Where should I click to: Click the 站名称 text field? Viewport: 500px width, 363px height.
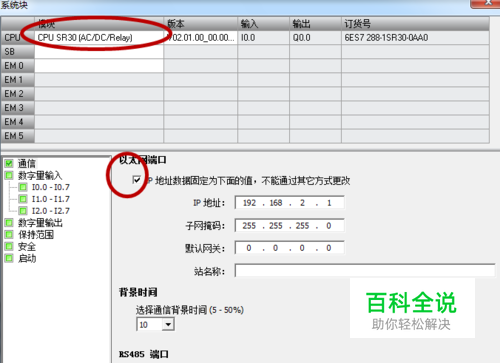tap(365, 271)
